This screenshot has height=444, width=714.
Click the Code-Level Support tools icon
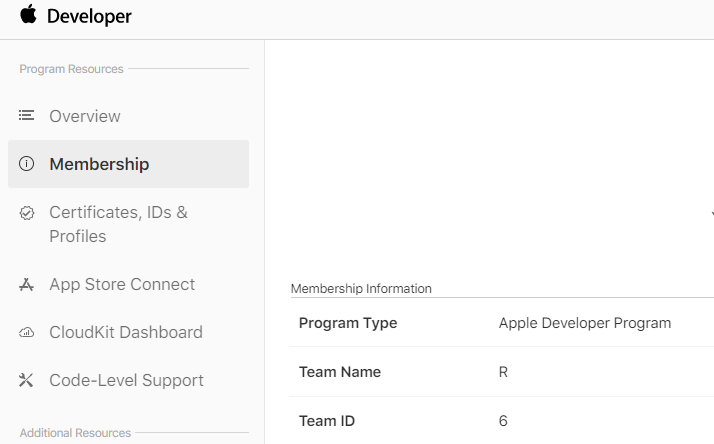click(27, 381)
